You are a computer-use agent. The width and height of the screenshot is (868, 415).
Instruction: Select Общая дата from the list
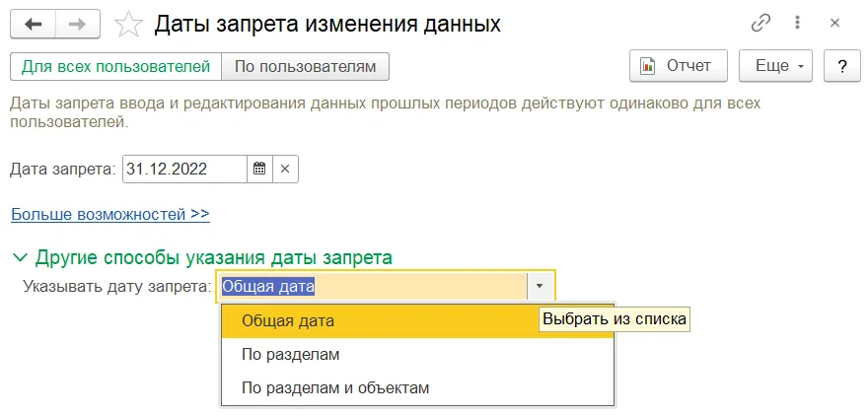click(417, 321)
